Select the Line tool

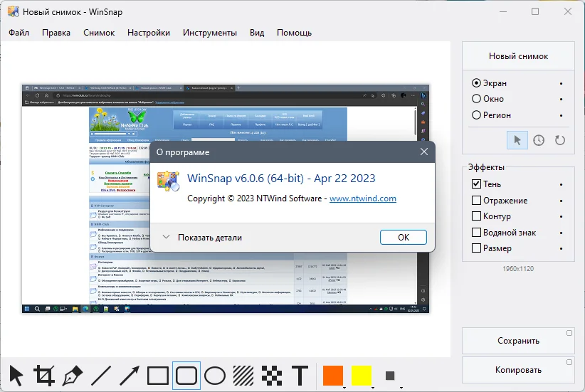click(x=101, y=375)
